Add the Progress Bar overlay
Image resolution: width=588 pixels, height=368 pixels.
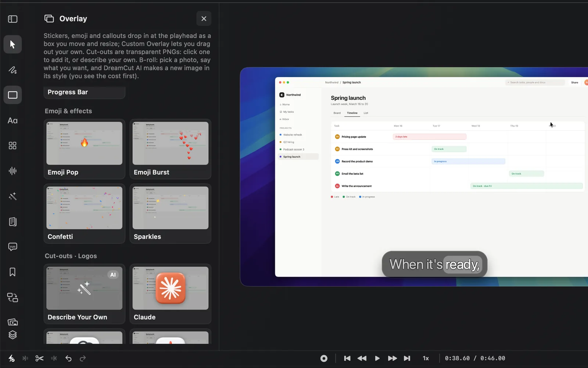85,92
